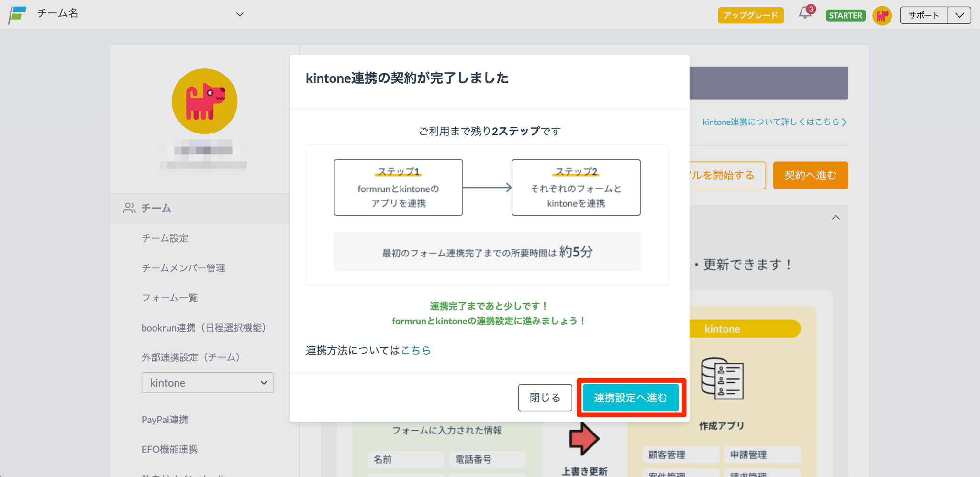980x477 pixels.
Task: Click the large team profile dog avatar
Action: (204, 101)
